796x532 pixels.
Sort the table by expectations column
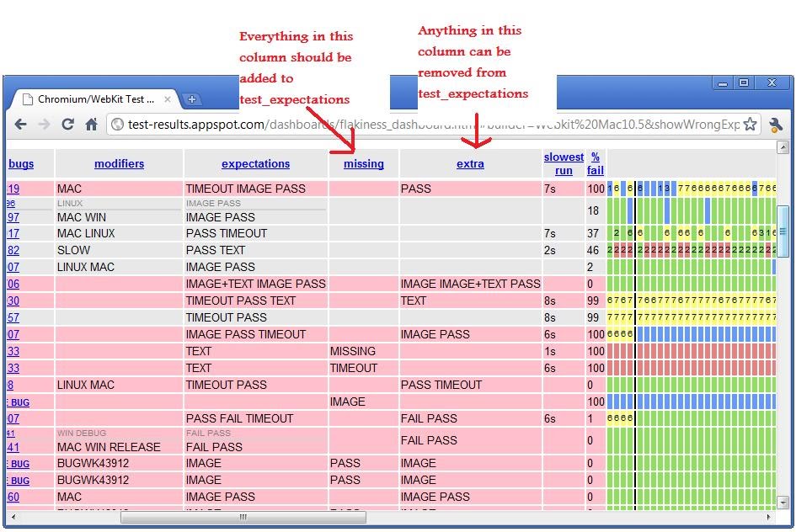pos(255,164)
